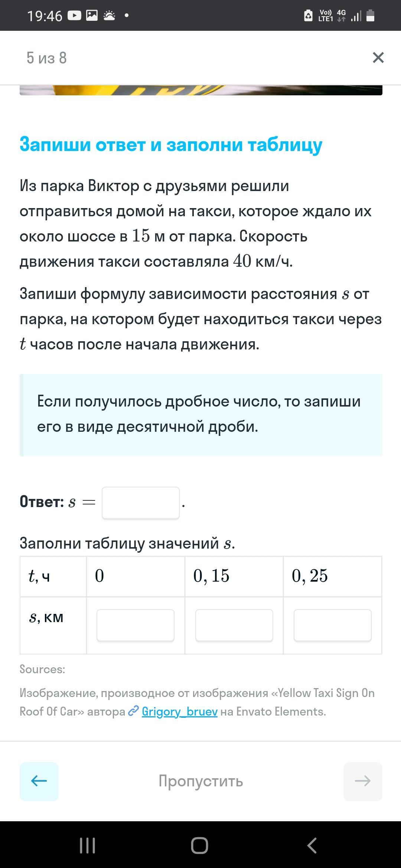Tap the YouTube notification icon
Image resolution: width=401 pixels, height=868 pixels.
74,16
